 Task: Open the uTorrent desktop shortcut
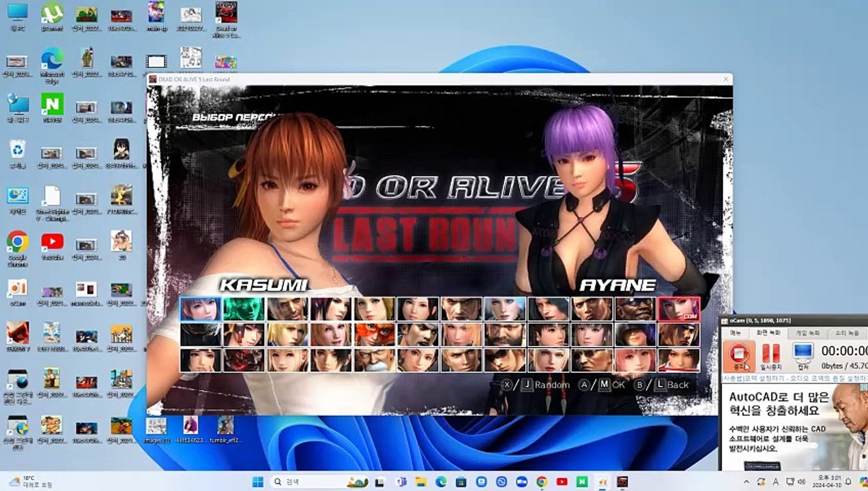[x=52, y=18]
